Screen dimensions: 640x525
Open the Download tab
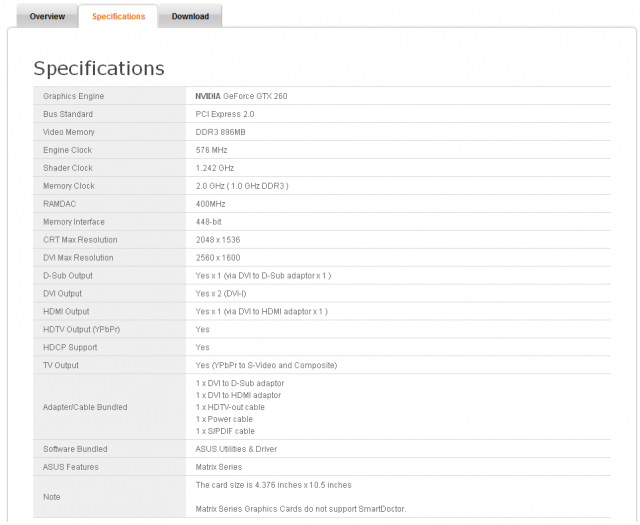pyautogui.click(x=190, y=16)
